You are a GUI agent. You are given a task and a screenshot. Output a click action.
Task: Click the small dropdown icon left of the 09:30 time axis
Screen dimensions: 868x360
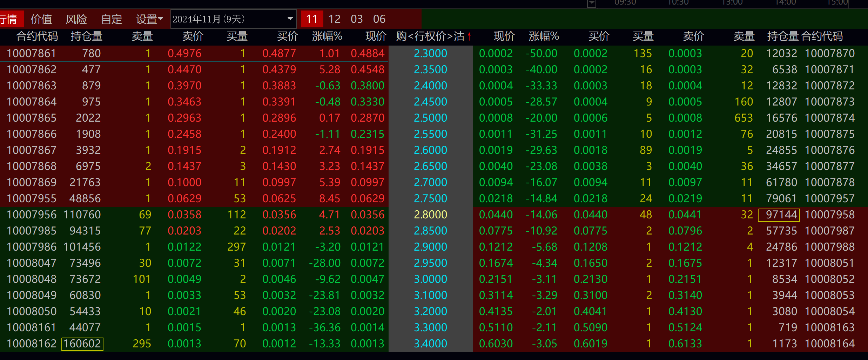tap(592, 3)
